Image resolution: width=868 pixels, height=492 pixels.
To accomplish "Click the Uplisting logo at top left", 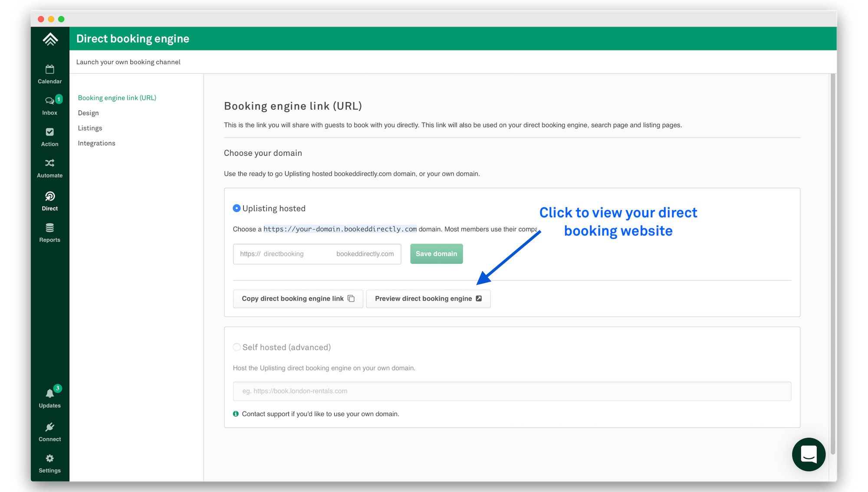I will pos(49,39).
